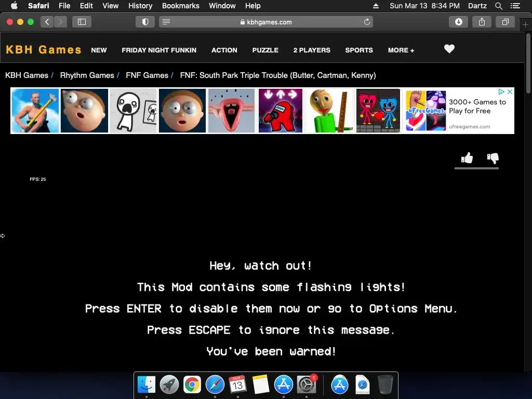Launch Launchpad rocket icon in Dock
Screen dimensions: 532x399
(169, 384)
